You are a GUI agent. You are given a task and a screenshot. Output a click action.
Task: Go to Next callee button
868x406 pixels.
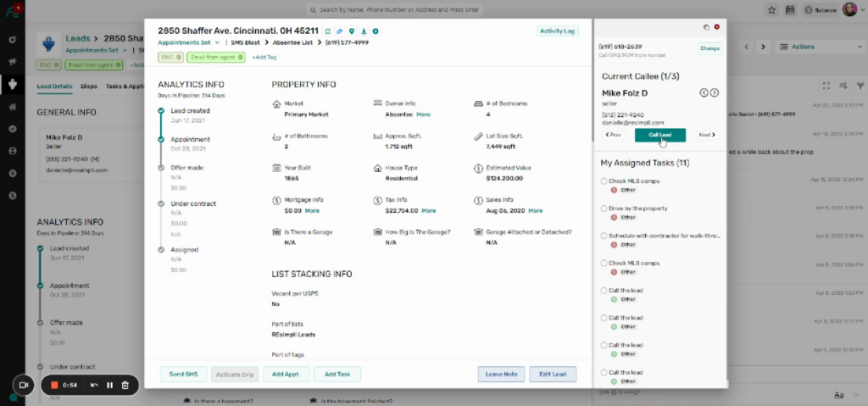coord(707,135)
